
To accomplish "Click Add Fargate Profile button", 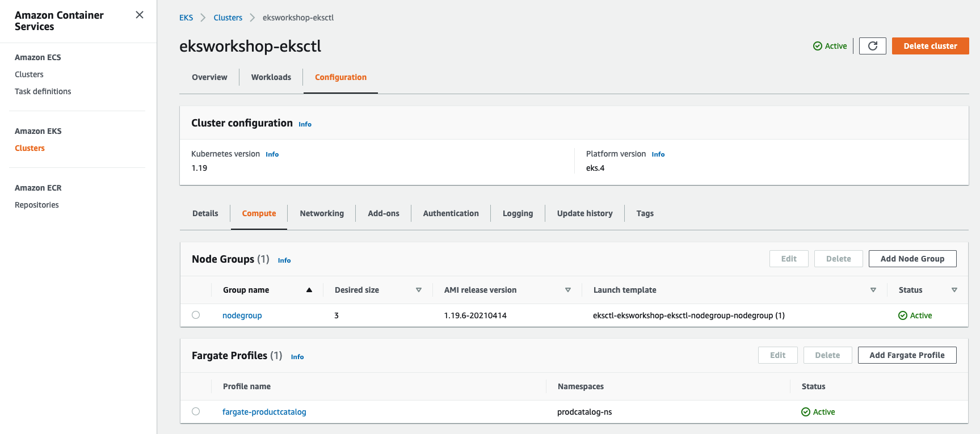I will pos(907,355).
